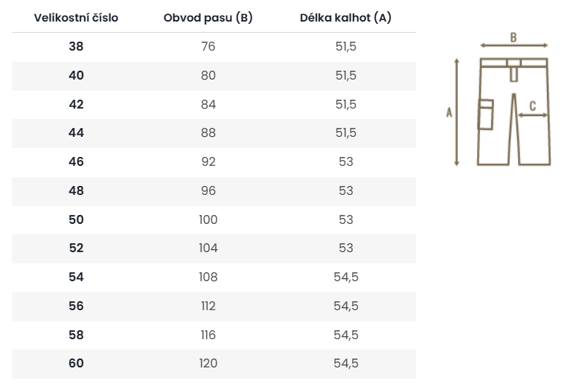The height and width of the screenshot is (392, 582).
Task: Click the B label above the pants
Action: [514, 36]
